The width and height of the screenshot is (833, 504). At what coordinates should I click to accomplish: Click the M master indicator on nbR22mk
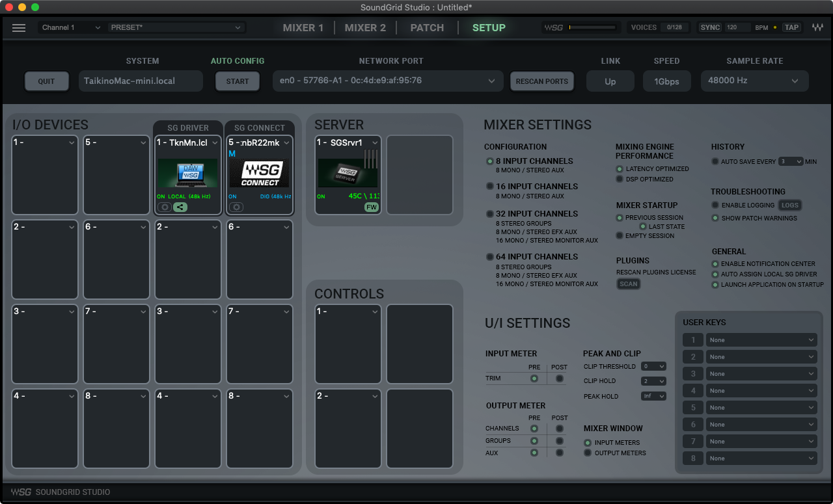click(x=232, y=154)
